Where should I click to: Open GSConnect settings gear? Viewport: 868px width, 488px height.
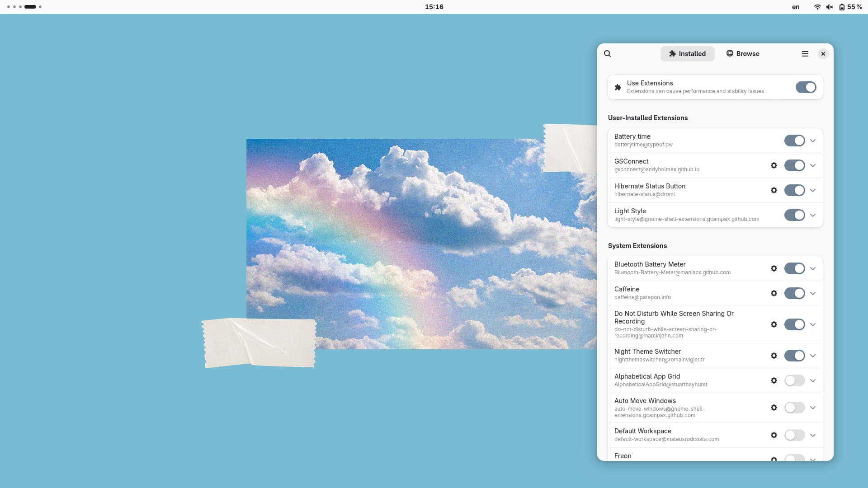tap(774, 165)
